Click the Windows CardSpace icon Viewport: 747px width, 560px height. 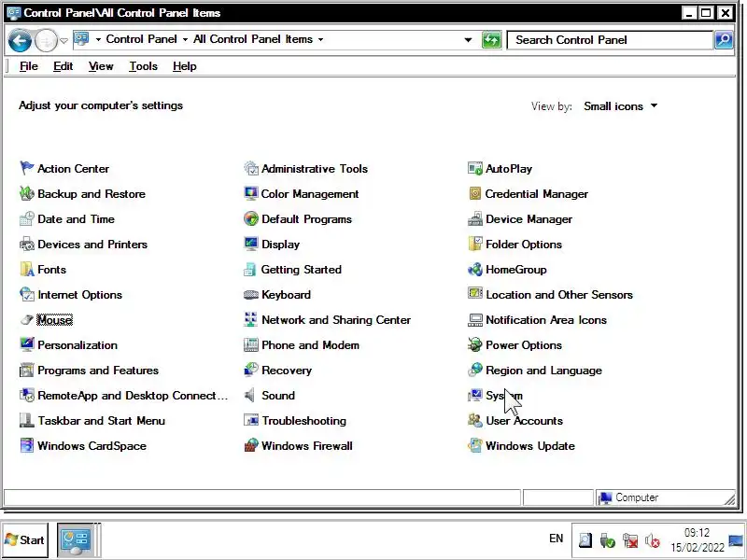point(27,446)
